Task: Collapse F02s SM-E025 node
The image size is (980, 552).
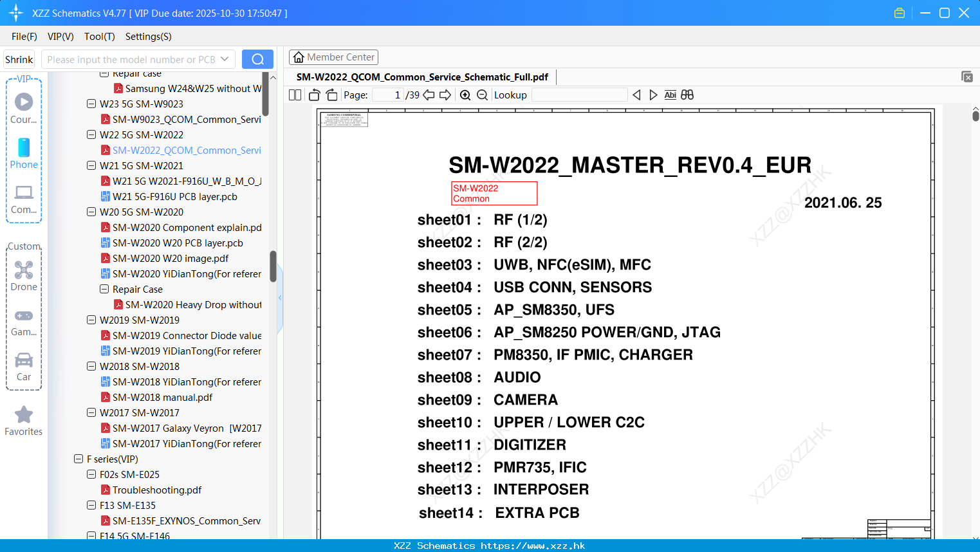Action: coord(91,474)
